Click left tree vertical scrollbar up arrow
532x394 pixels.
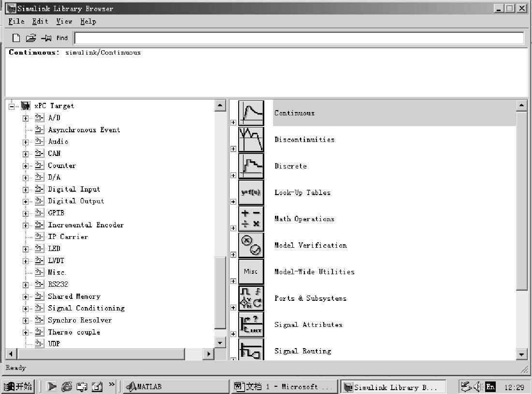click(x=220, y=105)
